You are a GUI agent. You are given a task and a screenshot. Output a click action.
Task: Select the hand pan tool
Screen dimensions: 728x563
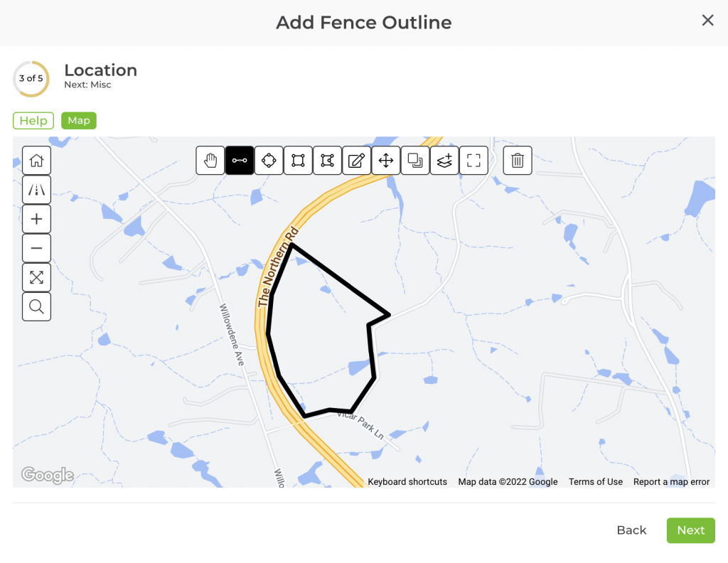pyautogui.click(x=210, y=161)
